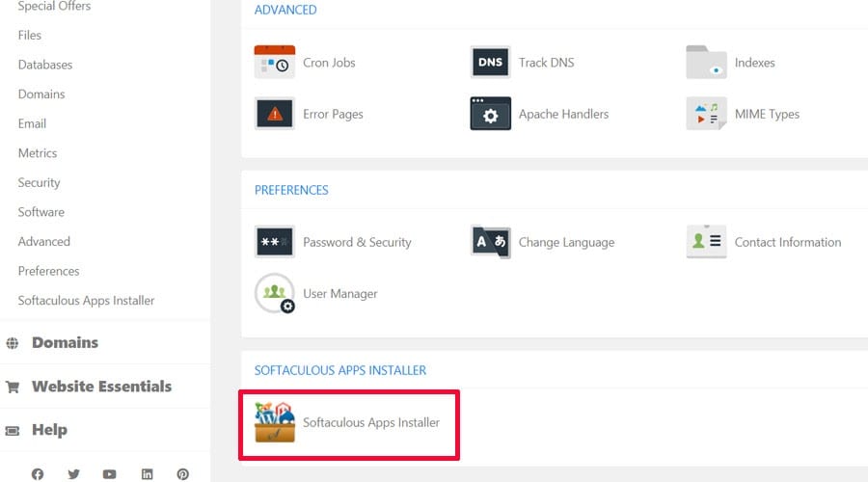Jump to Databases in the sidebar

point(44,65)
